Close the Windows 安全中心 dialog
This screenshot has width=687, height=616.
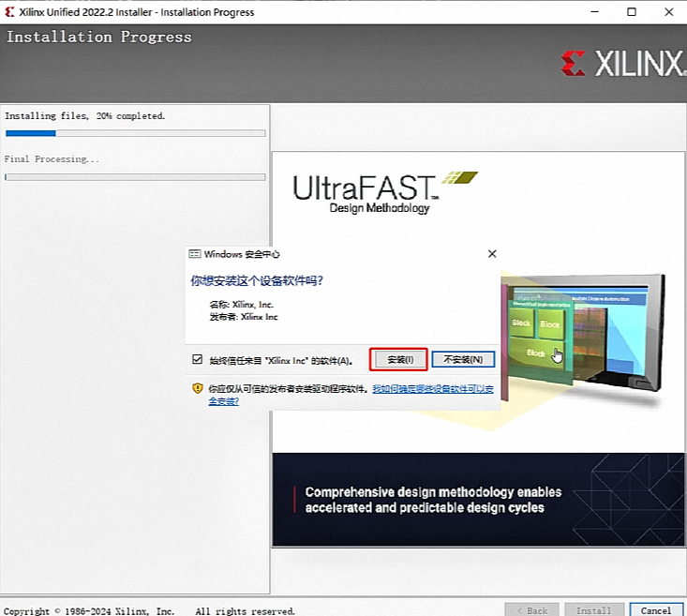tap(492, 254)
